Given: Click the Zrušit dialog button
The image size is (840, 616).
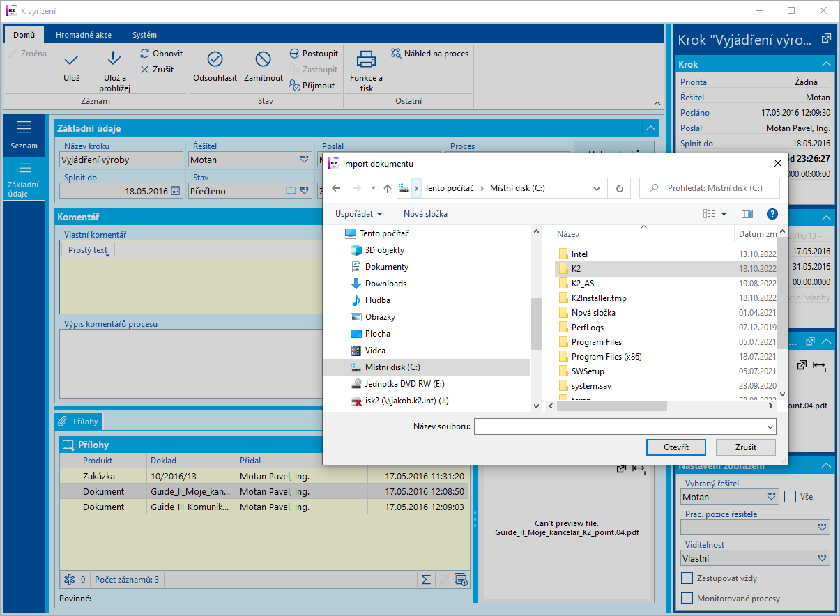Looking at the screenshot, I should pyautogui.click(x=745, y=447).
